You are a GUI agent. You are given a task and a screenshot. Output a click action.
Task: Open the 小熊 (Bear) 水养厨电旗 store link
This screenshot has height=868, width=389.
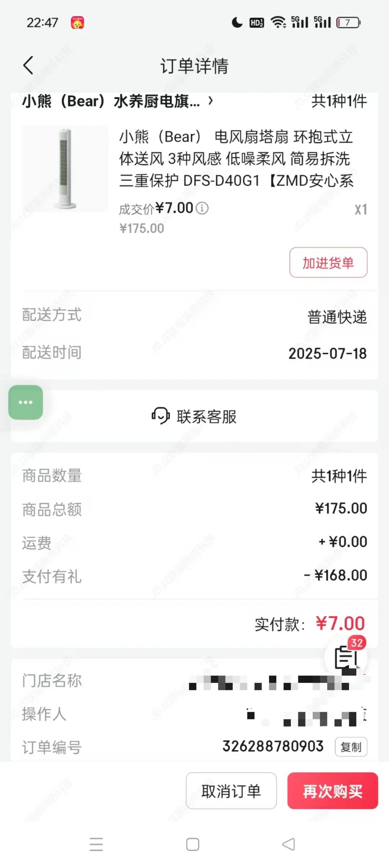click(x=111, y=101)
